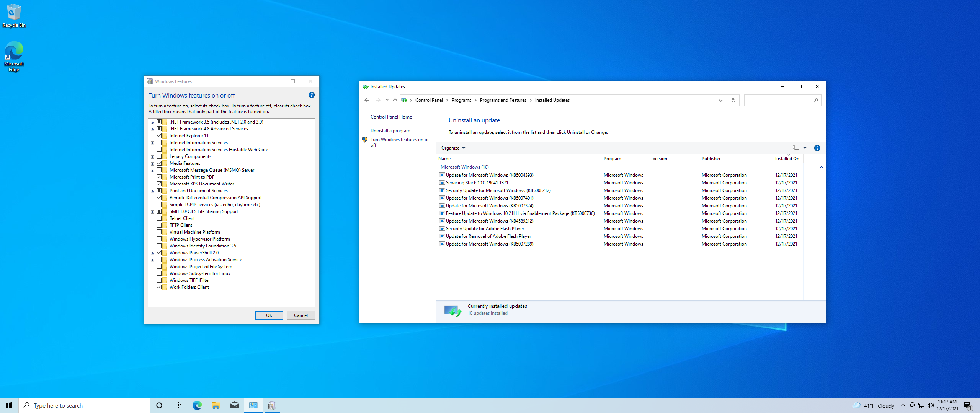Uncheck Microsoft Print to PDF
The image size is (980, 413).
159,177
